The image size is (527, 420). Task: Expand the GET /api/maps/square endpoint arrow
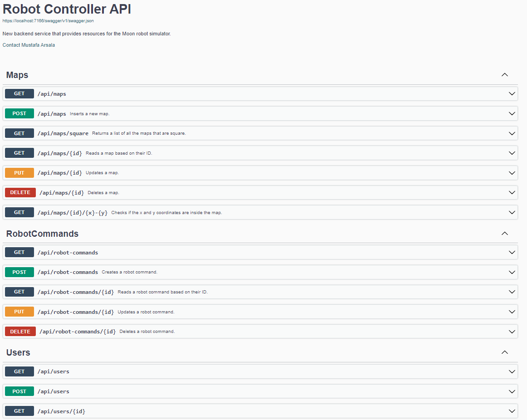coord(512,133)
